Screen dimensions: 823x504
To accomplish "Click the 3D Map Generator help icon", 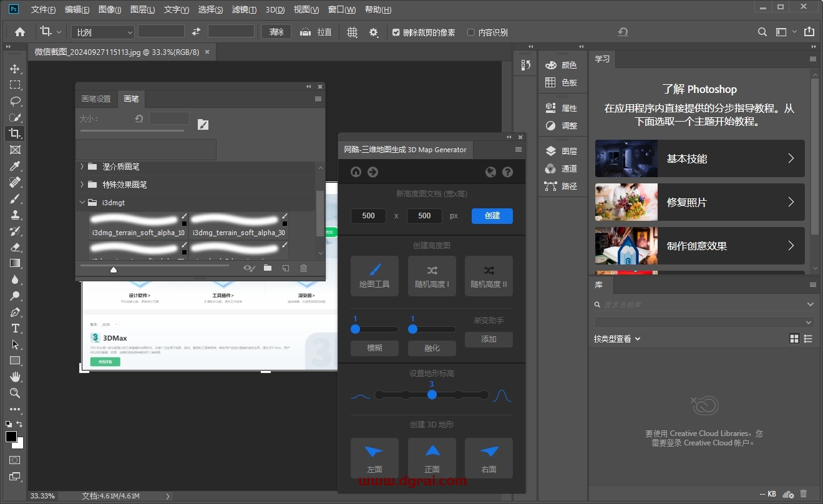I will (x=507, y=172).
